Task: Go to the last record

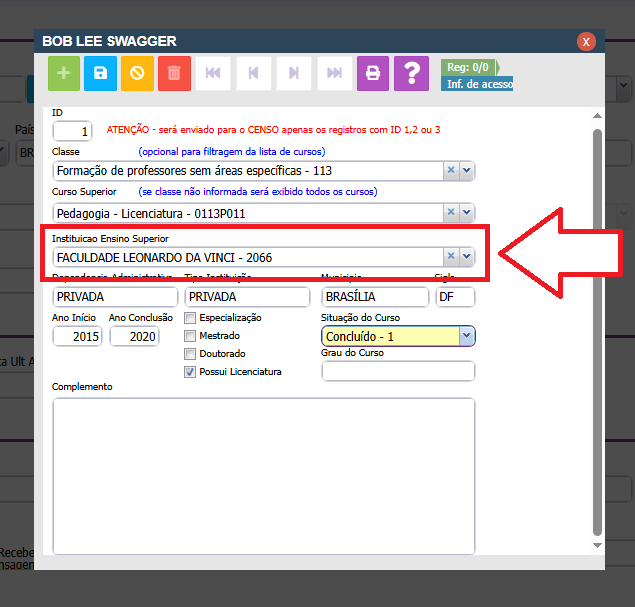Action: tap(335, 73)
